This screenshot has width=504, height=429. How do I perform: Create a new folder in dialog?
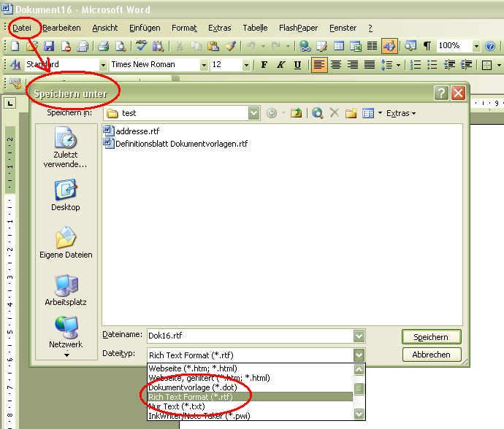click(x=351, y=113)
